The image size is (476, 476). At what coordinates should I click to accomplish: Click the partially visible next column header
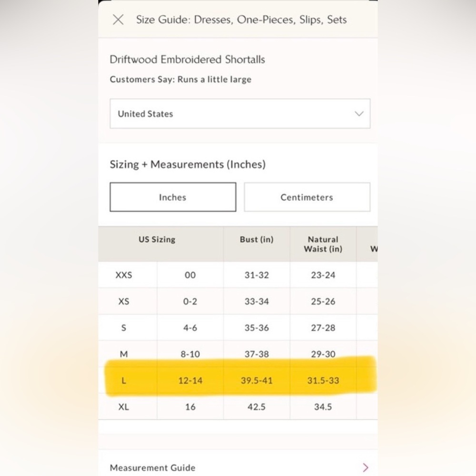374,249
